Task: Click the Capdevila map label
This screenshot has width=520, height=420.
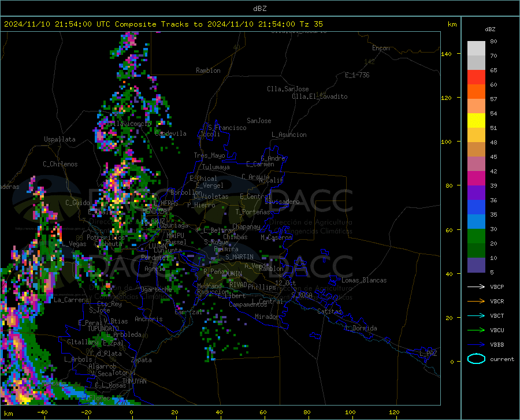Action: 170,133
